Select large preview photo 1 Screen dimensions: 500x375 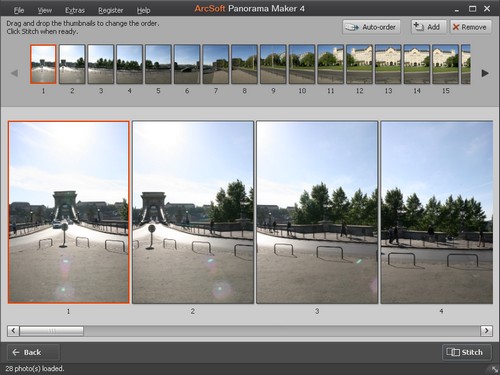[69, 212]
